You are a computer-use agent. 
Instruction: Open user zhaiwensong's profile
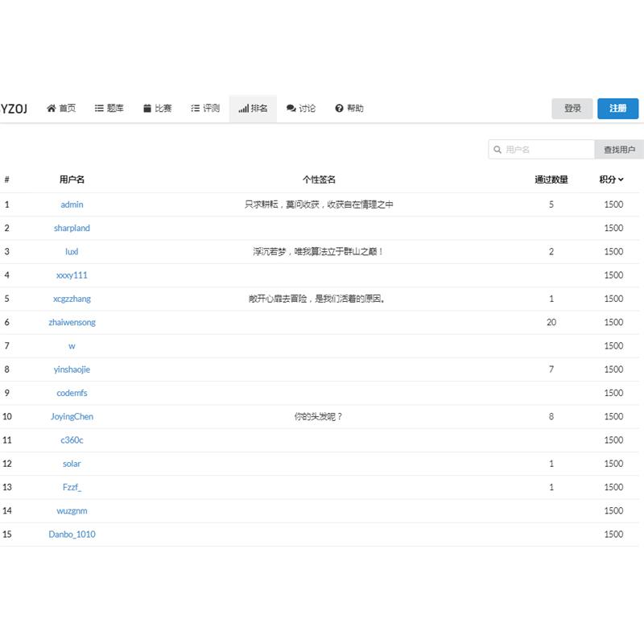(x=72, y=323)
